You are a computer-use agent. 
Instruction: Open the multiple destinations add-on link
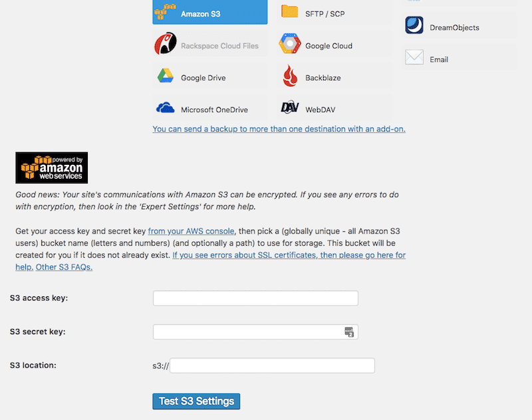tap(279, 129)
